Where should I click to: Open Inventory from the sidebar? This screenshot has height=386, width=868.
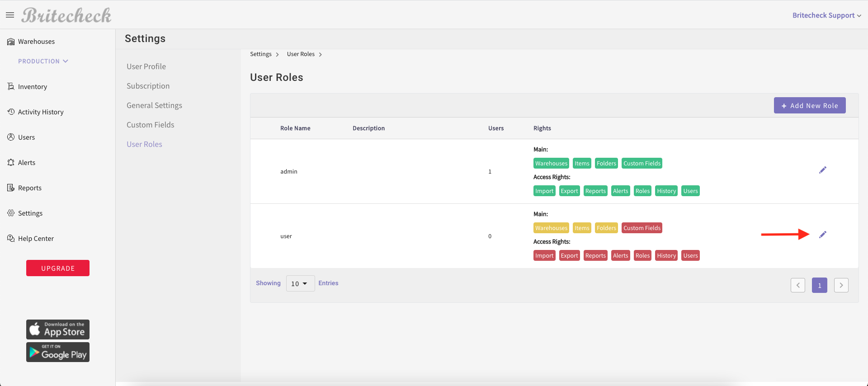(x=32, y=87)
